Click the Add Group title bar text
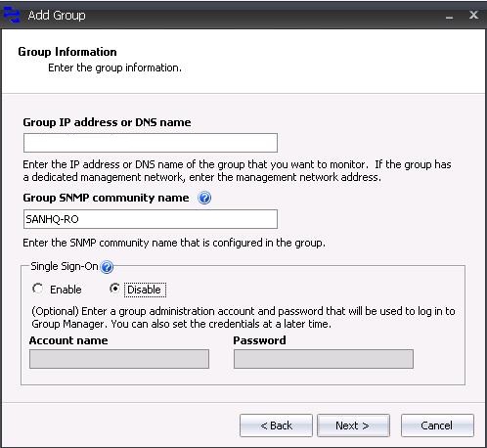This screenshot has width=487, height=448. click(x=57, y=16)
